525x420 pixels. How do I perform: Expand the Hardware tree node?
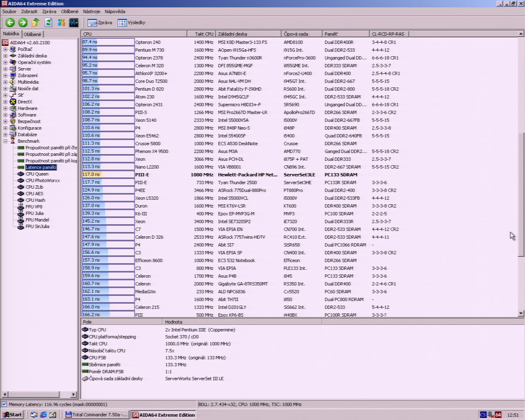[x=5, y=108]
